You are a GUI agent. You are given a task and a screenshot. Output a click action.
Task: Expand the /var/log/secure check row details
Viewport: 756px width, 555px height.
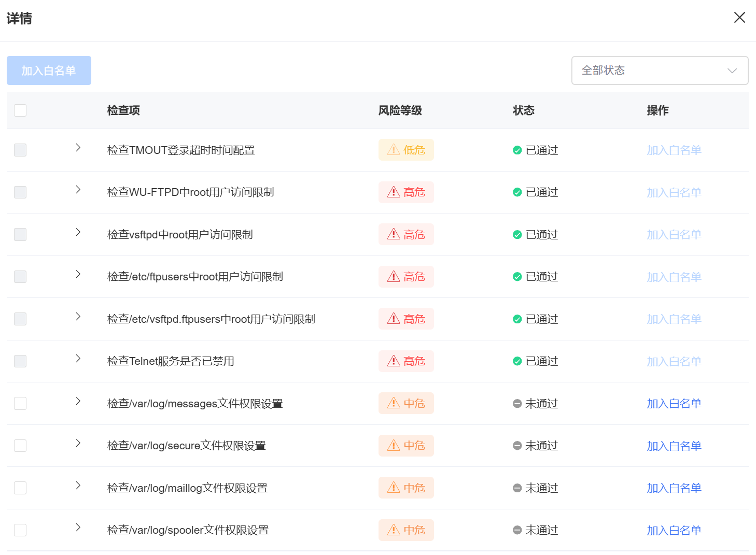78,443
